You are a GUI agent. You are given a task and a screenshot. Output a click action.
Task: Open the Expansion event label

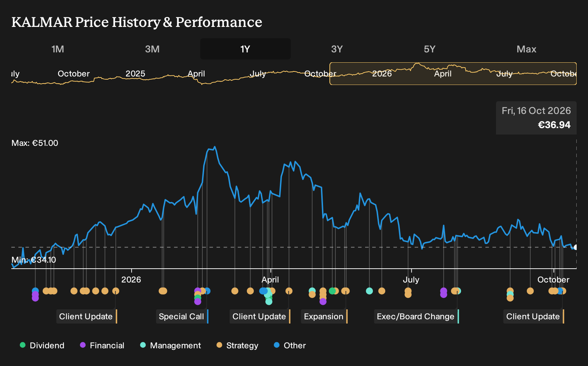tap(324, 316)
